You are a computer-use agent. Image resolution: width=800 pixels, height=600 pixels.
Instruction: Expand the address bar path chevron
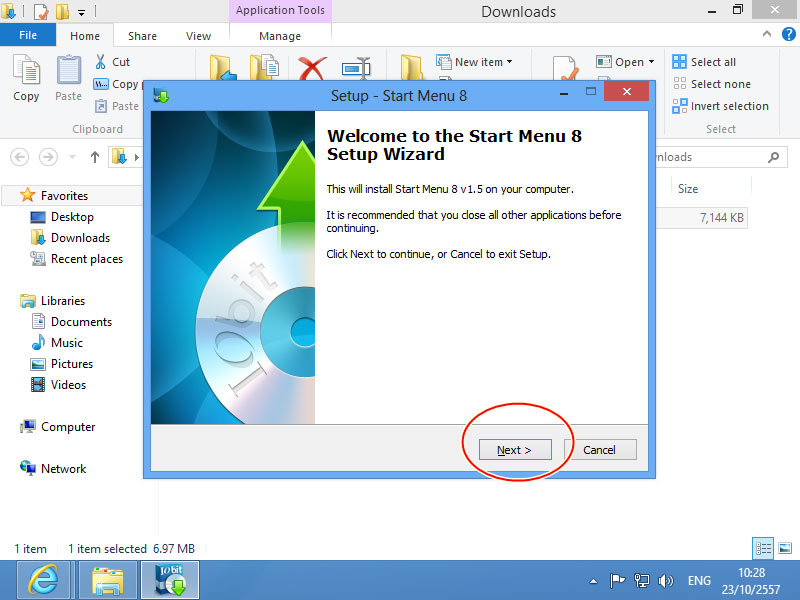coord(136,157)
